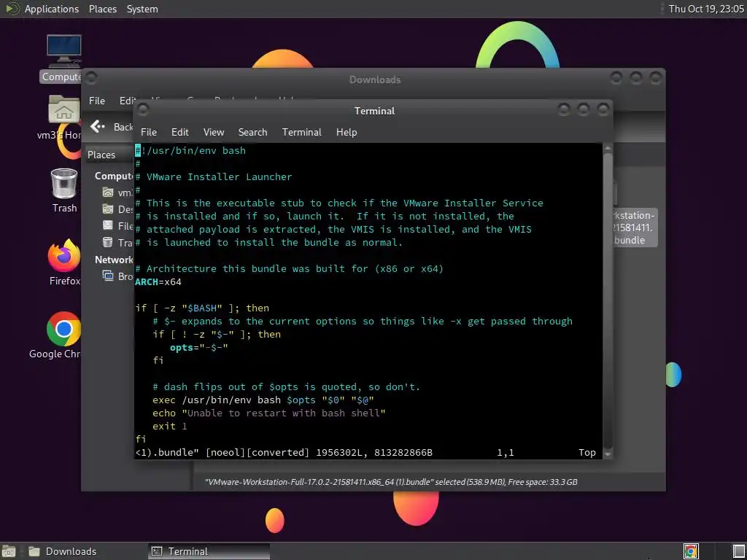Viewport: 747px width, 560px height.
Task: Select the Trash icon in Places sidebar
Action: point(108,242)
